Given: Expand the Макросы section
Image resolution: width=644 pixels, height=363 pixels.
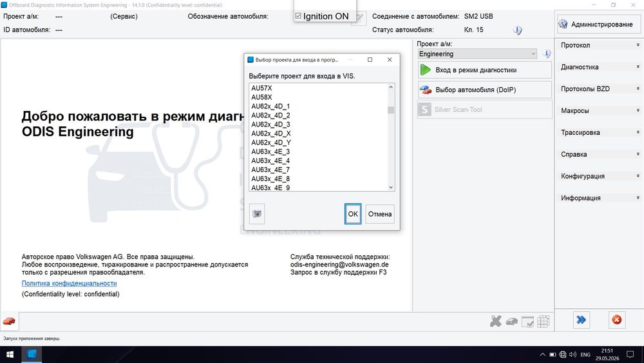Looking at the screenshot, I should coord(599,111).
